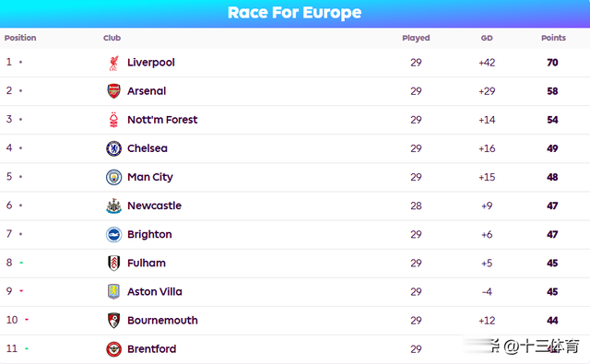Click the Brentford club crest

(x=113, y=349)
